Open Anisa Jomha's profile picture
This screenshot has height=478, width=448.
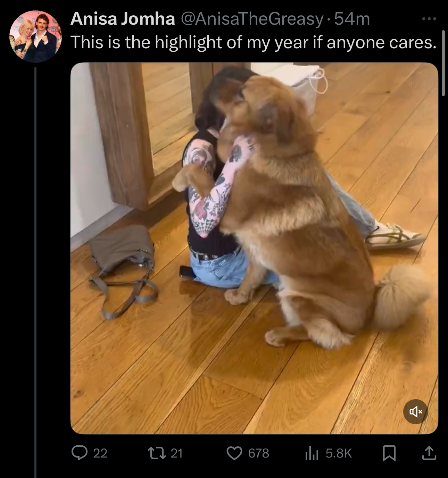pyautogui.click(x=35, y=36)
